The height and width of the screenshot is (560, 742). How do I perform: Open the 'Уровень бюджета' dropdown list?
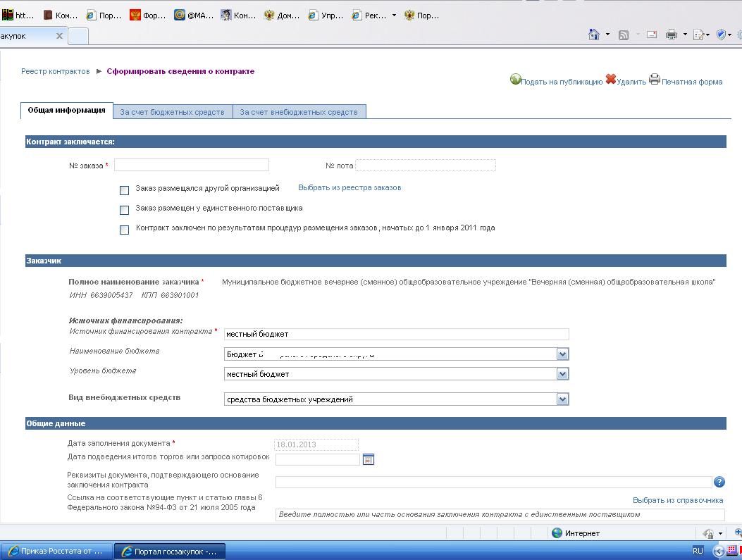(562, 374)
